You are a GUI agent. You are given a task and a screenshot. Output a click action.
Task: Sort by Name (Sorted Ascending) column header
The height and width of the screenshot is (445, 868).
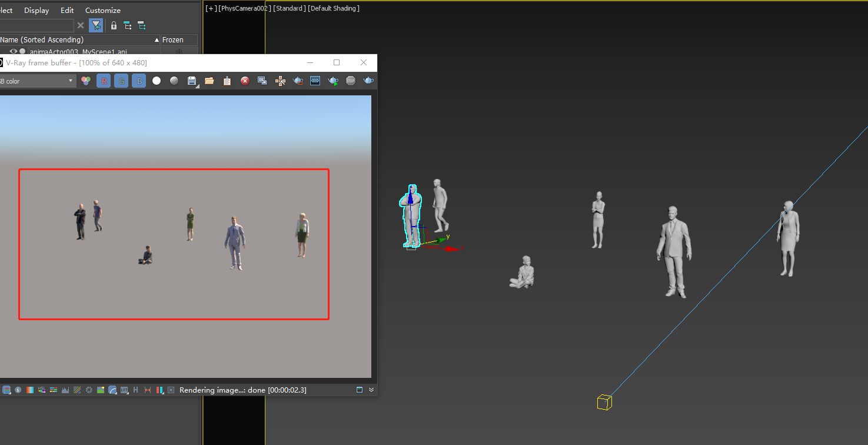click(79, 40)
